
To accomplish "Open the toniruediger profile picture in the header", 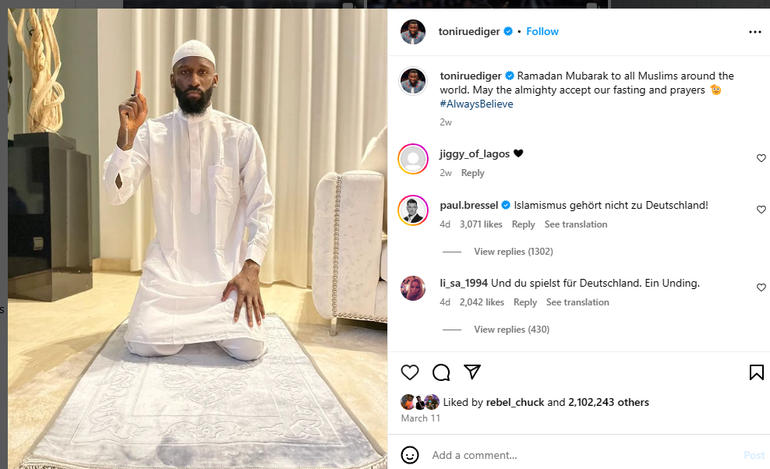I will coord(413,32).
